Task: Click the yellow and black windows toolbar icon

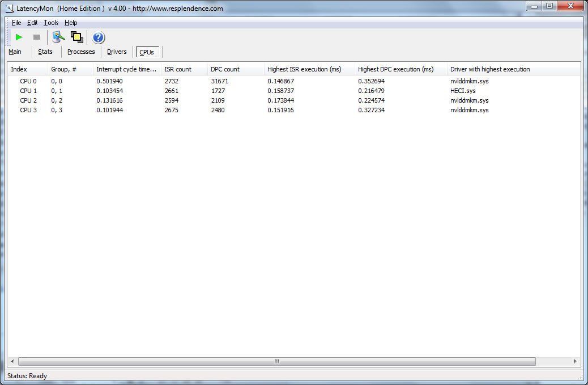Action: 77,37
